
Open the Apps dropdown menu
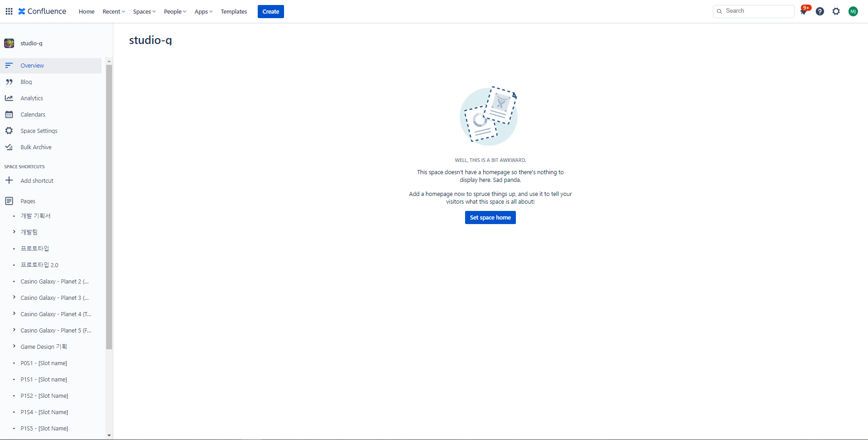coord(203,11)
